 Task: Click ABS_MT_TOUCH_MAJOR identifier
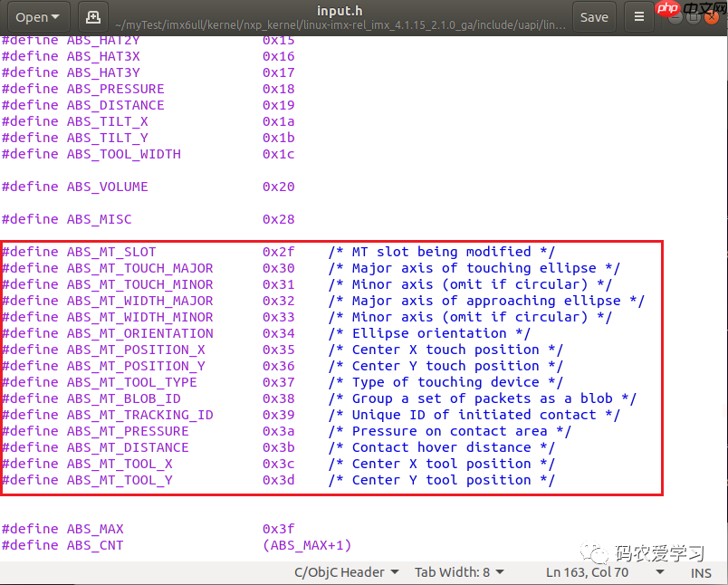tap(139, 268)
